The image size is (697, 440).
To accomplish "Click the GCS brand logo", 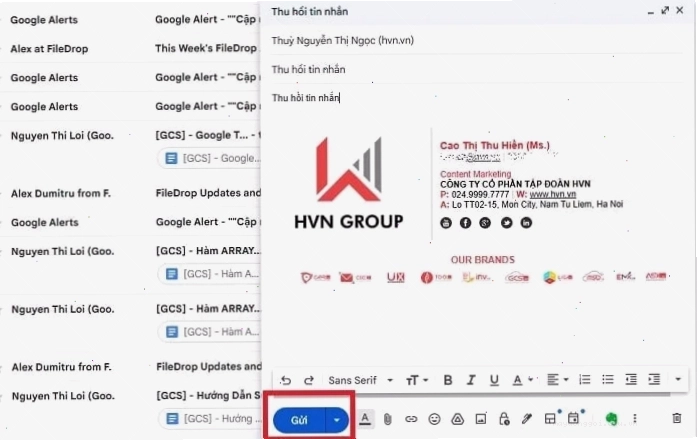I will click(x=517, y=278).
